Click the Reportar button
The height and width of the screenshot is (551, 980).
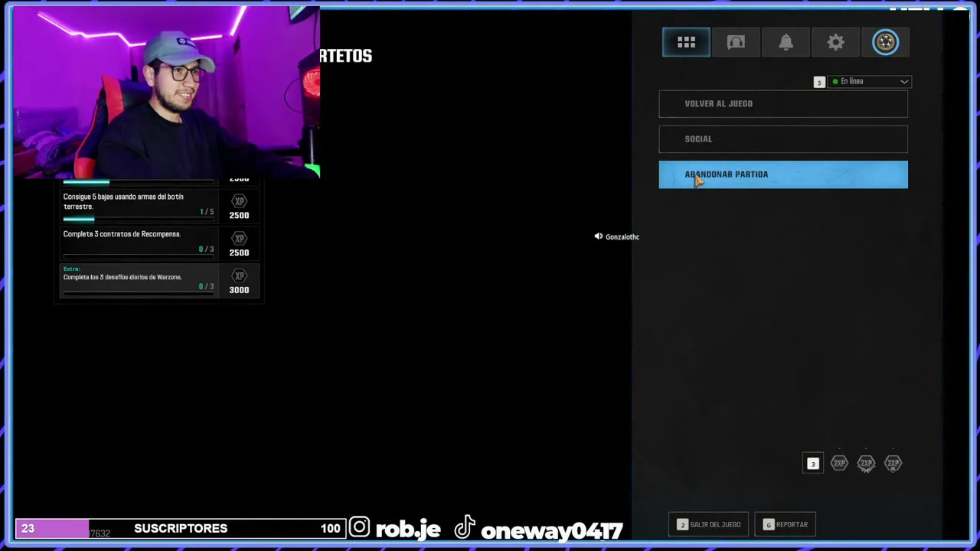(x=786, y=524)
